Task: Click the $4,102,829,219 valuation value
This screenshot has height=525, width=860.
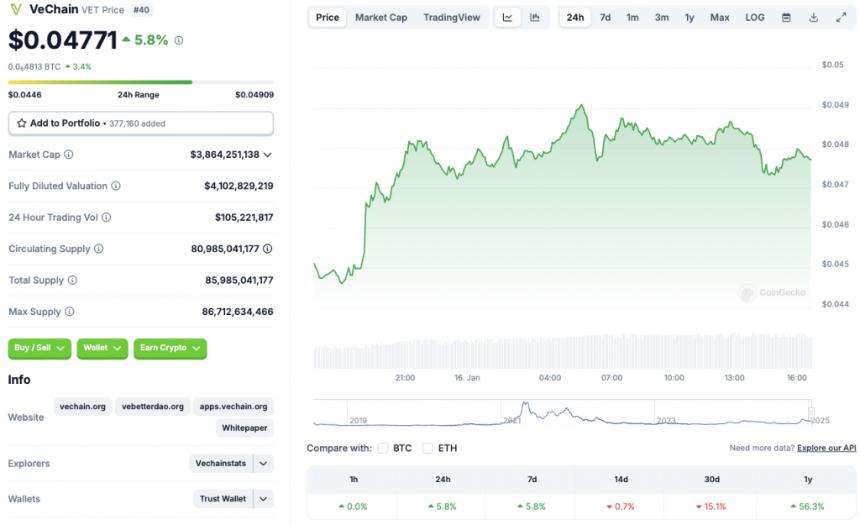Action: tap(239, 186)
